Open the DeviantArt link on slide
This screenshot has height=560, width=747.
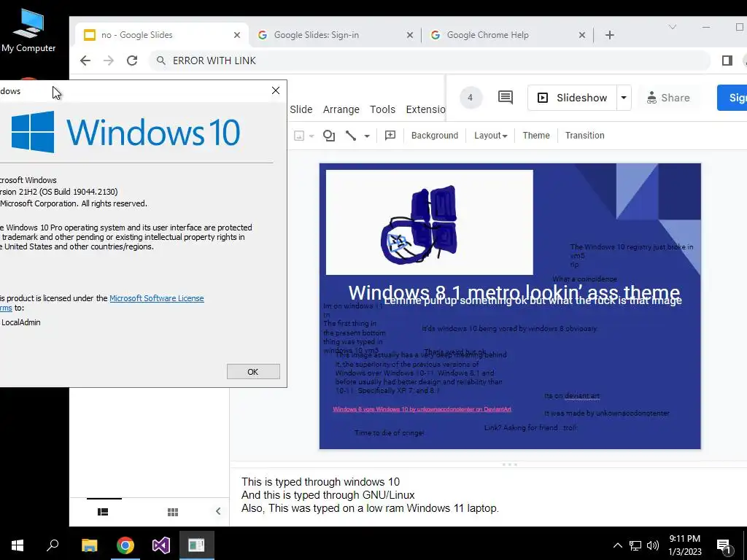(x=422, y=409)
